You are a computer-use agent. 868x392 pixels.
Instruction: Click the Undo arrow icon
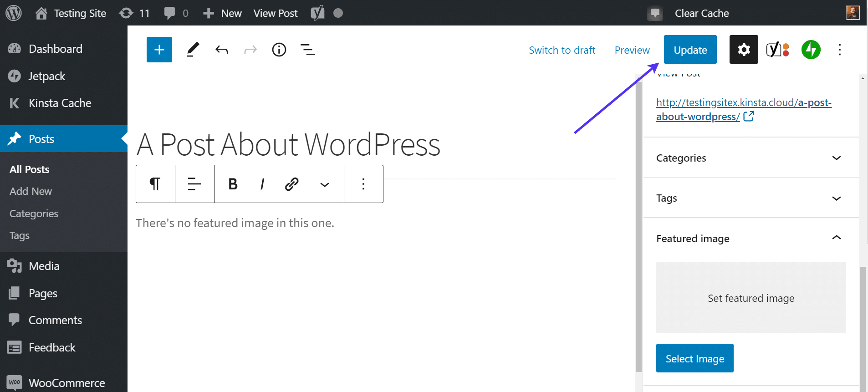click(x=222, y=50)
